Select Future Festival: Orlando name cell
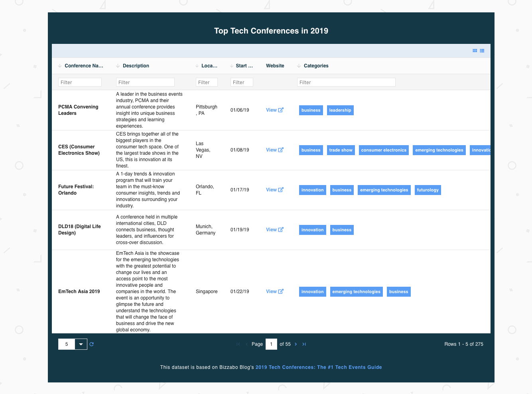The width and height of the screenshot is (532, 394). tap(76, 190)
